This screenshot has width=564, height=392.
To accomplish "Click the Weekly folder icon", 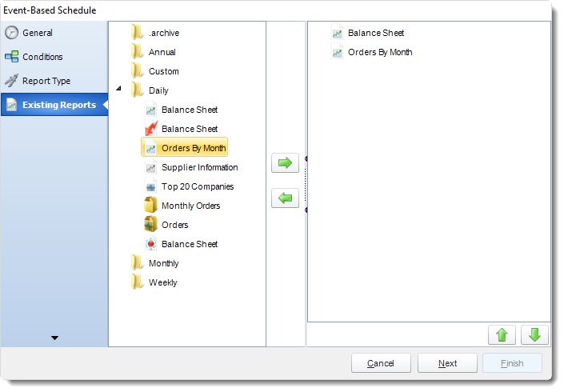I will [137, 282].
